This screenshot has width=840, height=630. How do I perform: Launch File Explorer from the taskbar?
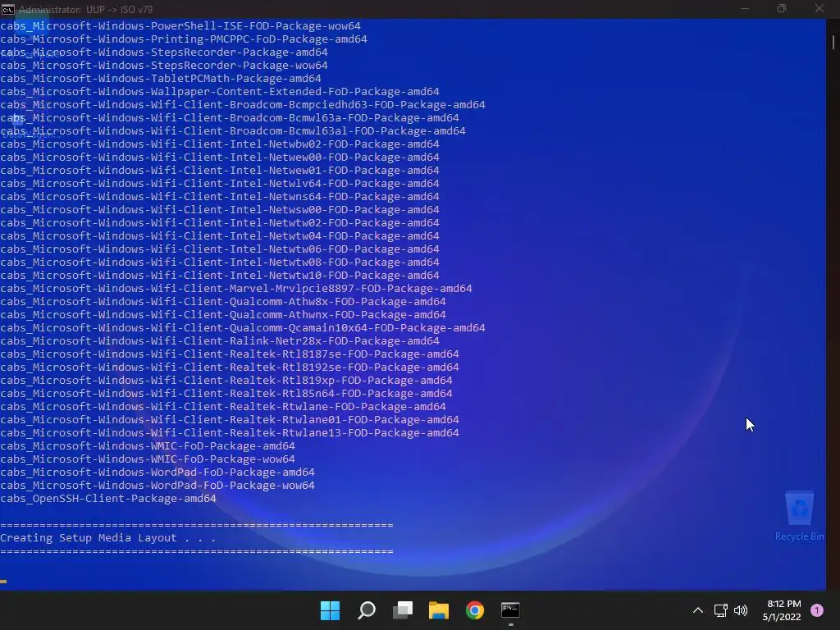click(x=438, y=610)
